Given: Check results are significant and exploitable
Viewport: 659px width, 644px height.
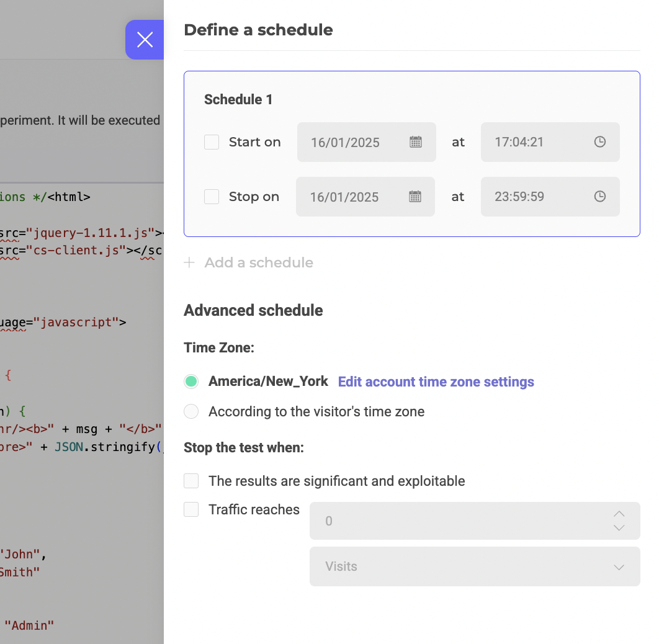Looking at the screenshot, I should (191, 481).
